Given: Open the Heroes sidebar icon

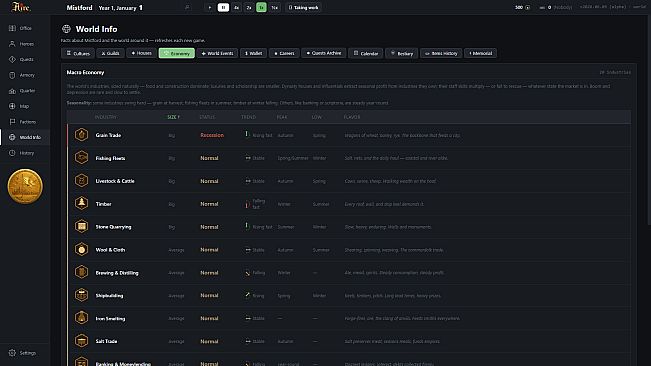Looking at the screenshot, I should tap(12, 44).
